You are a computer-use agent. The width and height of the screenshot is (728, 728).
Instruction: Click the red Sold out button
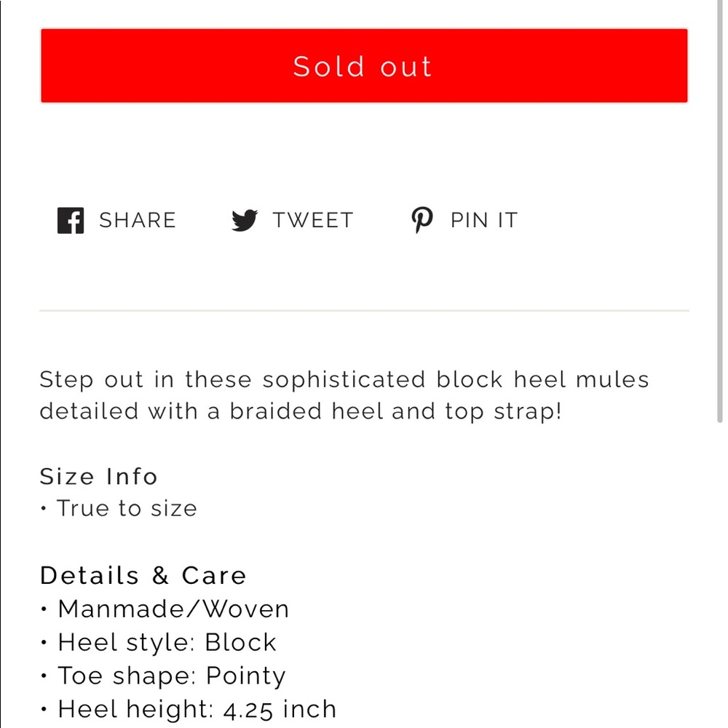coord(364,66)
